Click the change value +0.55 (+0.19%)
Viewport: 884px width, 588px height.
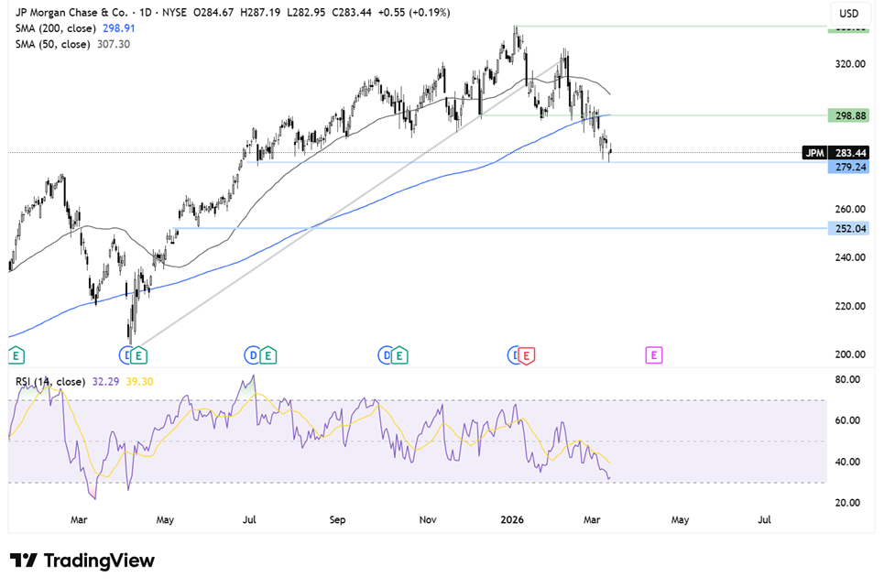(x=414, y=13)
